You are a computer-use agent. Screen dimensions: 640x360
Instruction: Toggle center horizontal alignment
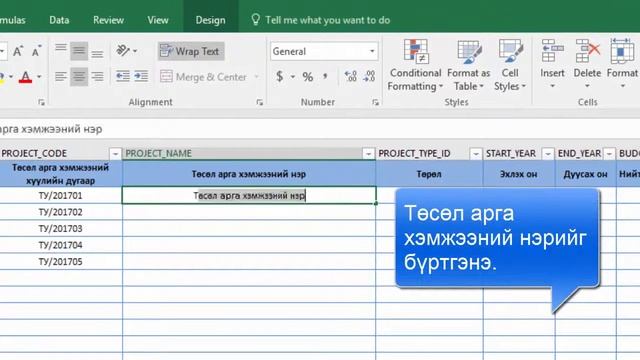point(79,77)
